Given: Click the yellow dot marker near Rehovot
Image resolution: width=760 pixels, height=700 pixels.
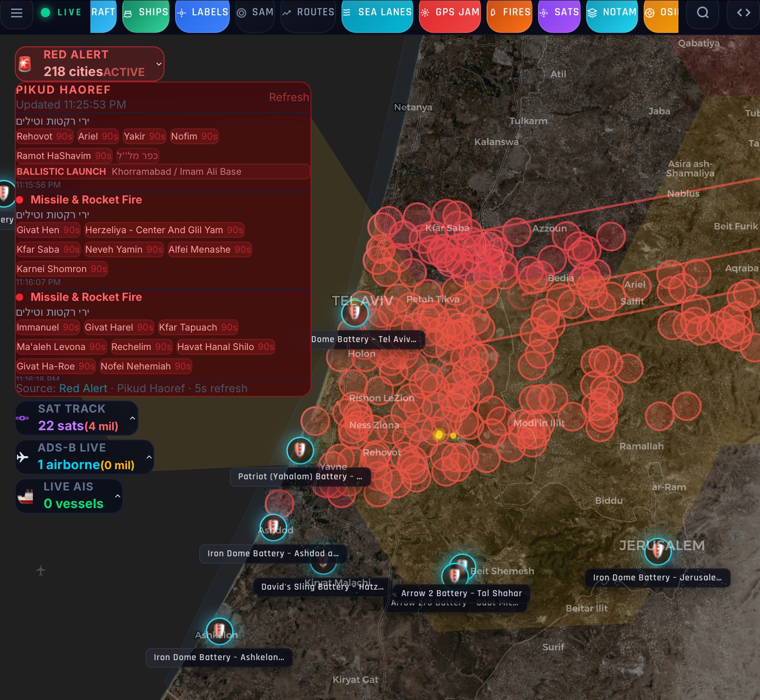Looking at the screenshot, I should click(439, 435).
